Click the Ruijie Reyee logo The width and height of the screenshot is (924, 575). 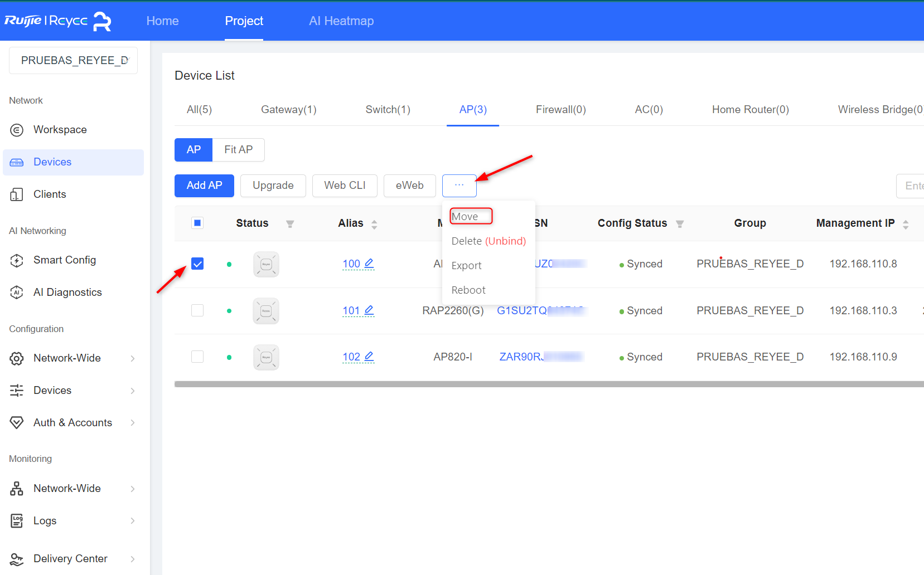tap(58, 21)
